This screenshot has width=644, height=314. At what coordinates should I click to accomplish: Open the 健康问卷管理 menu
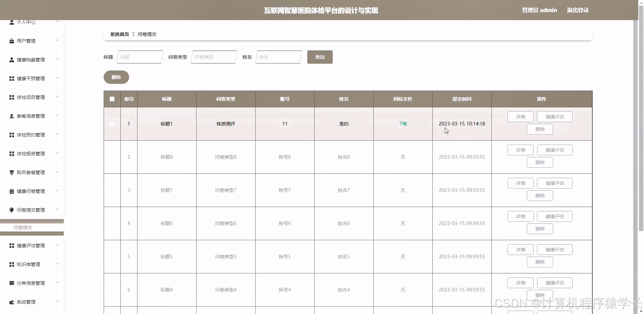[x=32, y=191]
